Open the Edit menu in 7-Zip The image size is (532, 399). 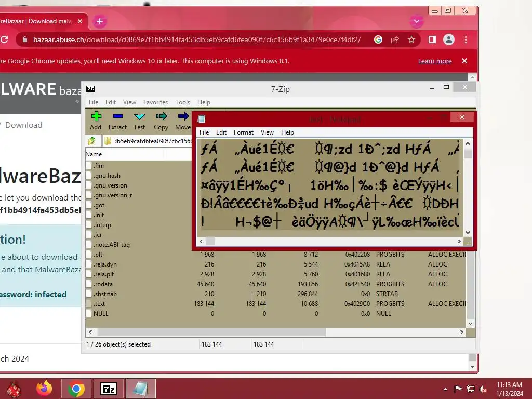click(111, 102)
